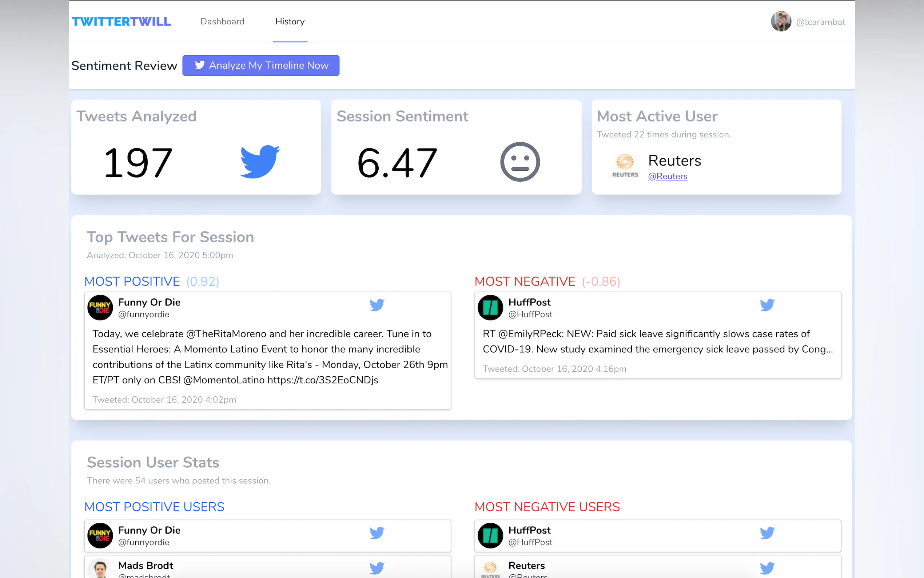Click Twitter icon beside Mads Brodt user
The image size is (924, 578).
click(377, 568)
